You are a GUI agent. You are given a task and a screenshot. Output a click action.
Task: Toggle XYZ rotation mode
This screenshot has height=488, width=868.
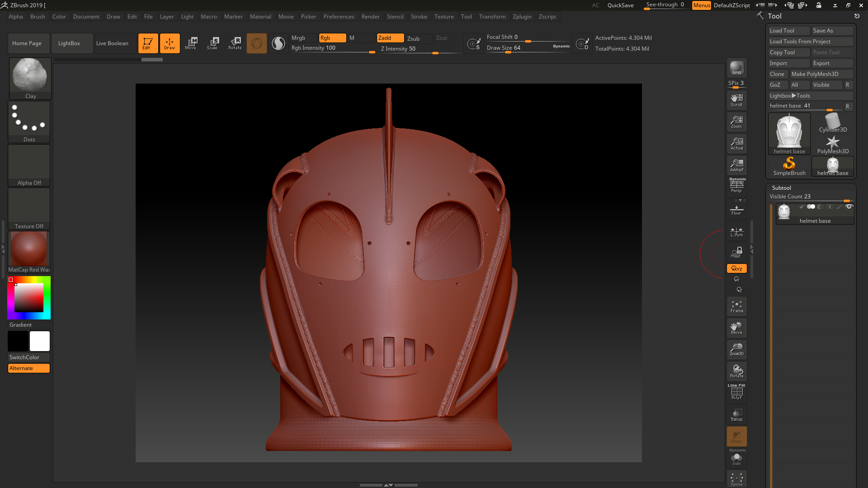(736, 268)
